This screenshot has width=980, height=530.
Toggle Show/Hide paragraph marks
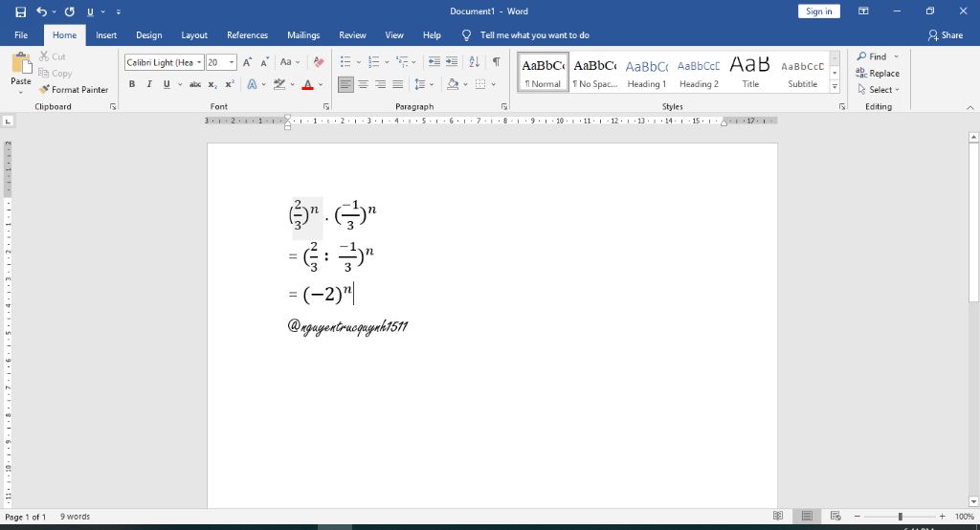(x=497, y=62)
